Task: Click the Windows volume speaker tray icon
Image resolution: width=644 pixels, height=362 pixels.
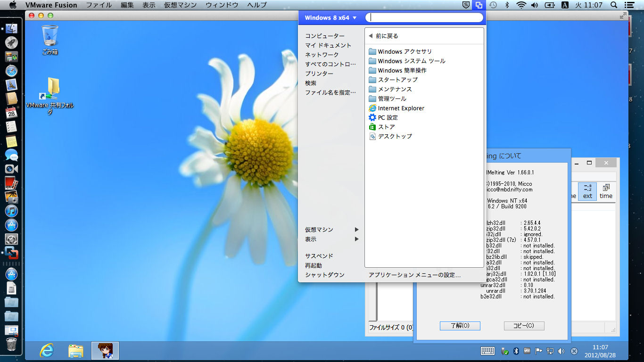Action: (x=561, y=351)
